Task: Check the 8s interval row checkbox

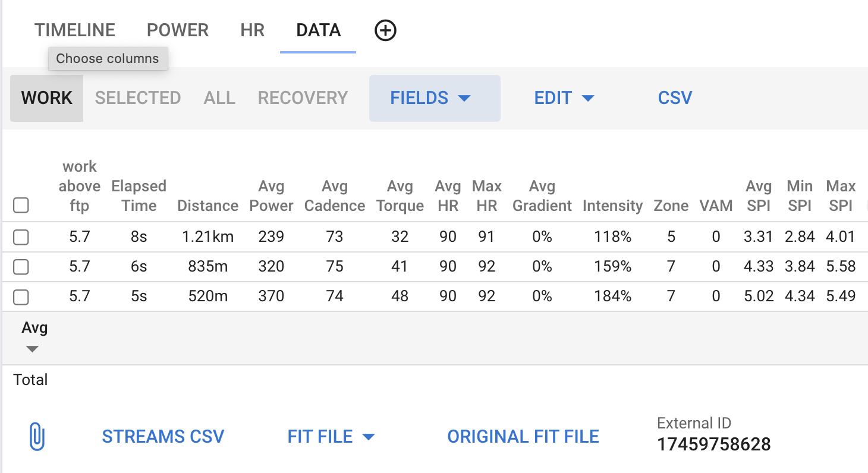Action: click(21, 238)
